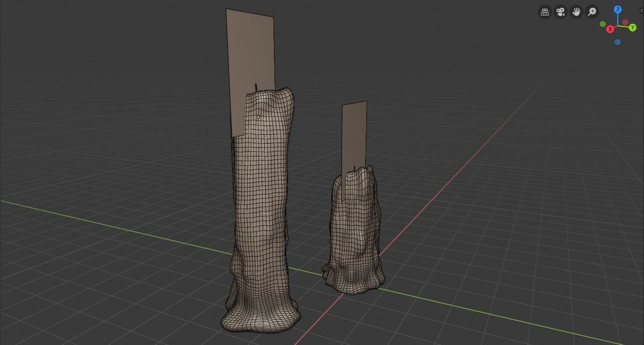The height and width of the screenshot is (345, 644).
Task: Click the negative Y dark green gizmo dot
Action: (603, 24)
